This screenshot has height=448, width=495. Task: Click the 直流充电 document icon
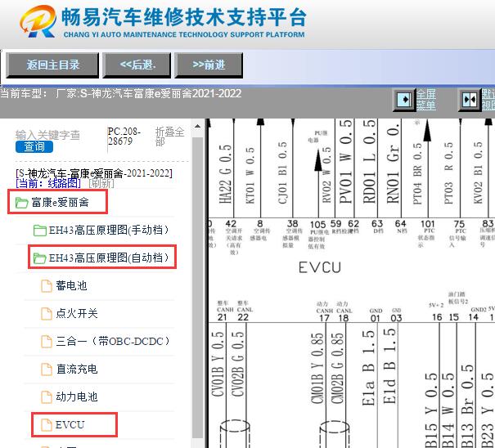47,370
